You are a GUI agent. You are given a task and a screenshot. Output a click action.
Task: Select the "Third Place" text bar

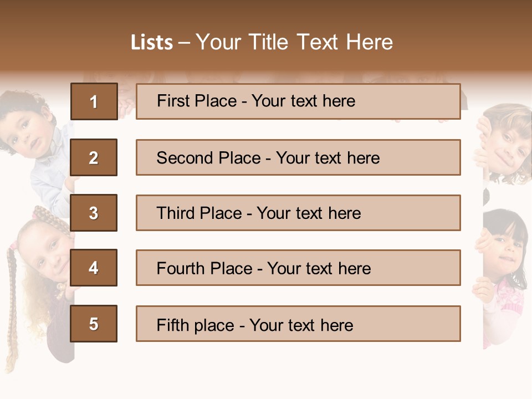[298, 213]
